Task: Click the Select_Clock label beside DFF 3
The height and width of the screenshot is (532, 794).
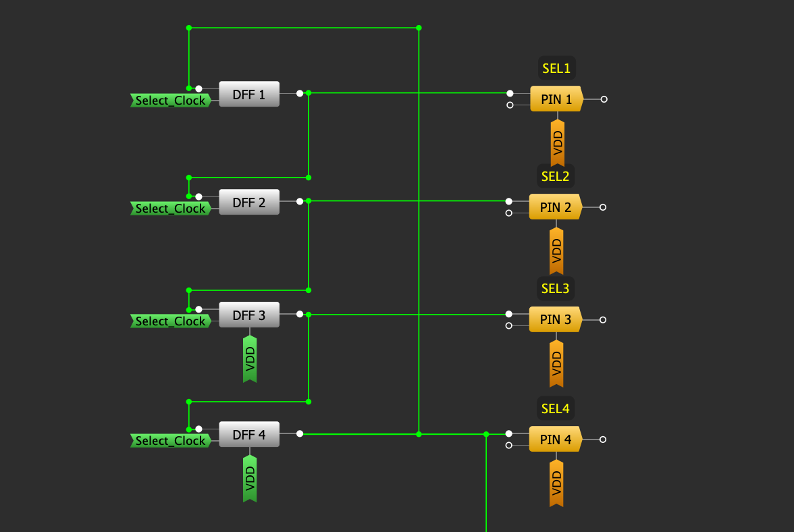Action: 170,321
